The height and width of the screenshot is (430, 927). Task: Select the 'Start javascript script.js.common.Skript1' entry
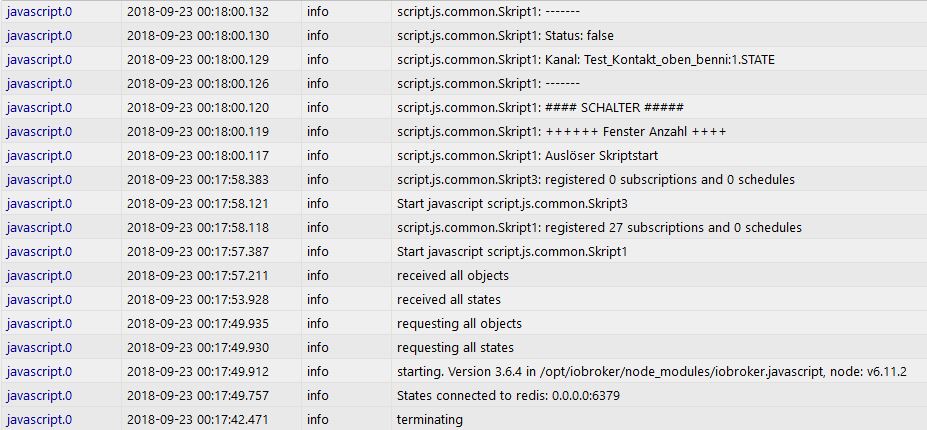coord(512,251)
